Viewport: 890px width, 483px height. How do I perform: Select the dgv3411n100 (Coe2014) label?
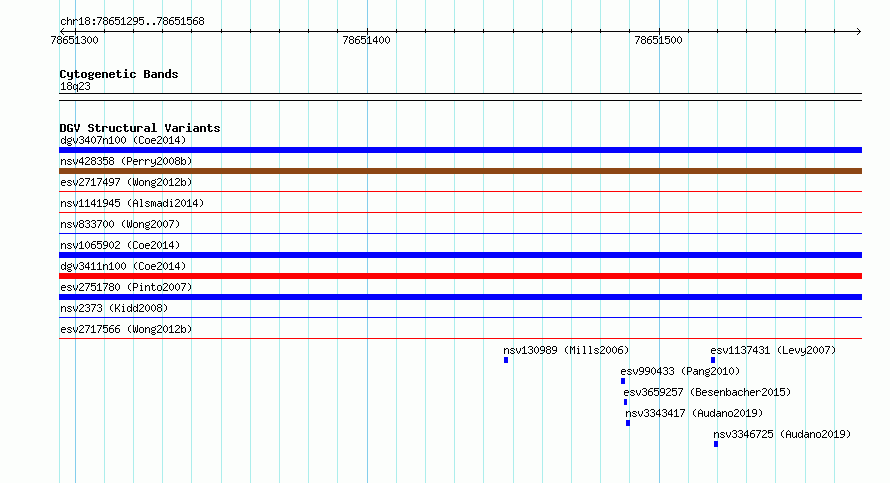coord(123,266)
